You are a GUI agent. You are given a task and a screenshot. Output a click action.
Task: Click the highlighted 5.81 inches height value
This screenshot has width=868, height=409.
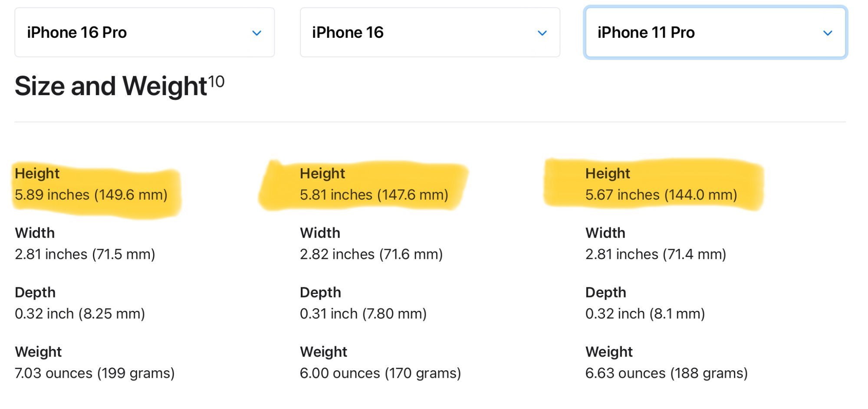(x=374, y=195)
